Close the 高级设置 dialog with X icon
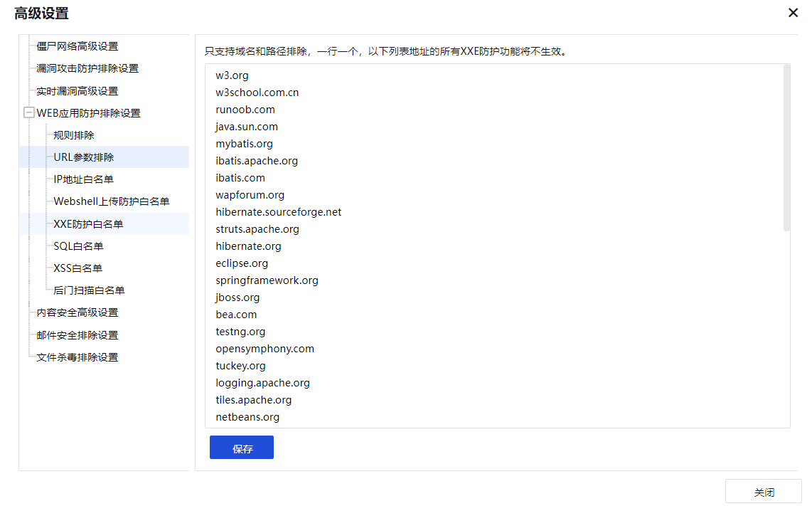The image size is (812, 506). (793, 13)
